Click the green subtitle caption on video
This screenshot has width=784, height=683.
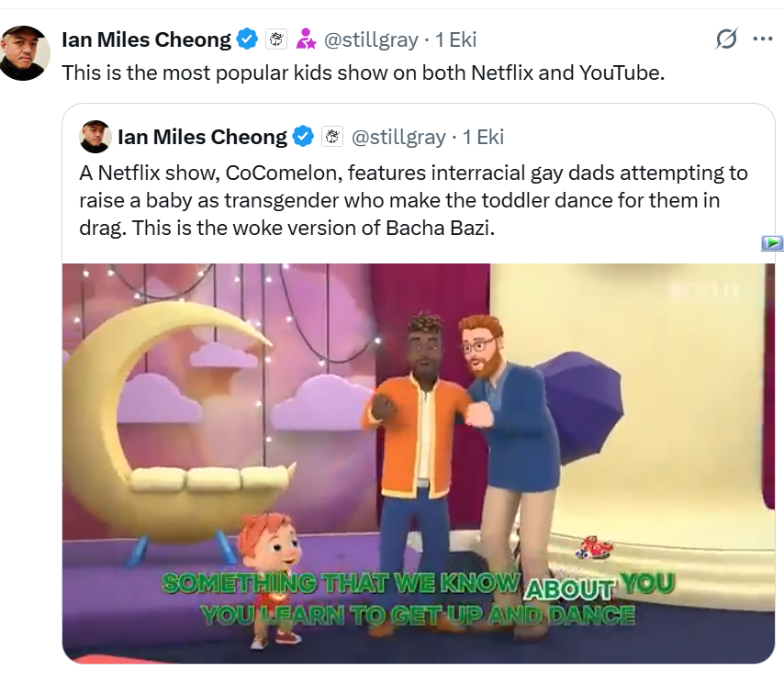418,599
